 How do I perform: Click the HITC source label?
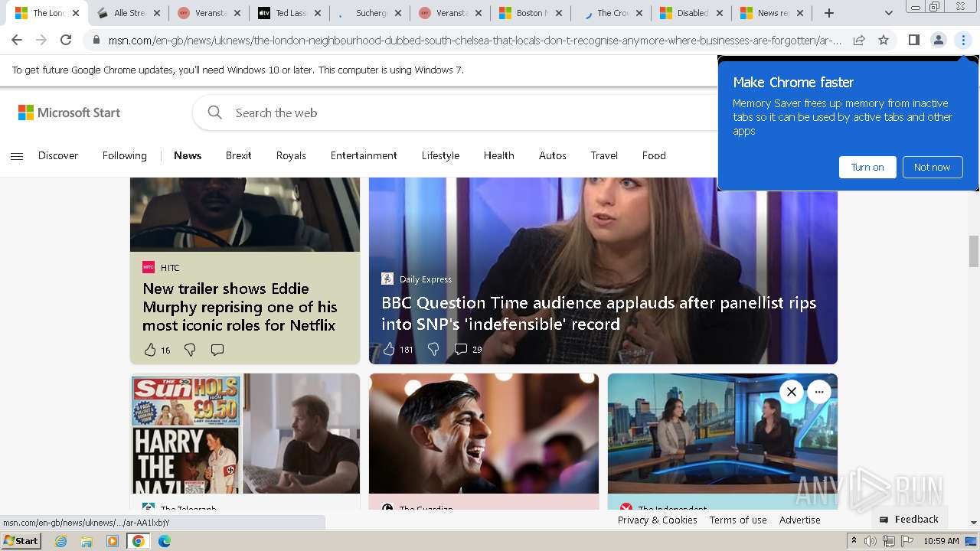(170, 268)
